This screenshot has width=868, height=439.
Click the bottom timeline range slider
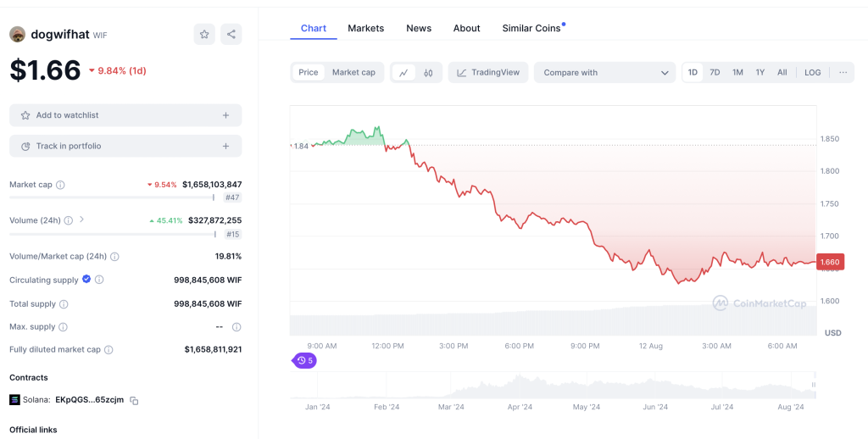click(x=553, y=385)
